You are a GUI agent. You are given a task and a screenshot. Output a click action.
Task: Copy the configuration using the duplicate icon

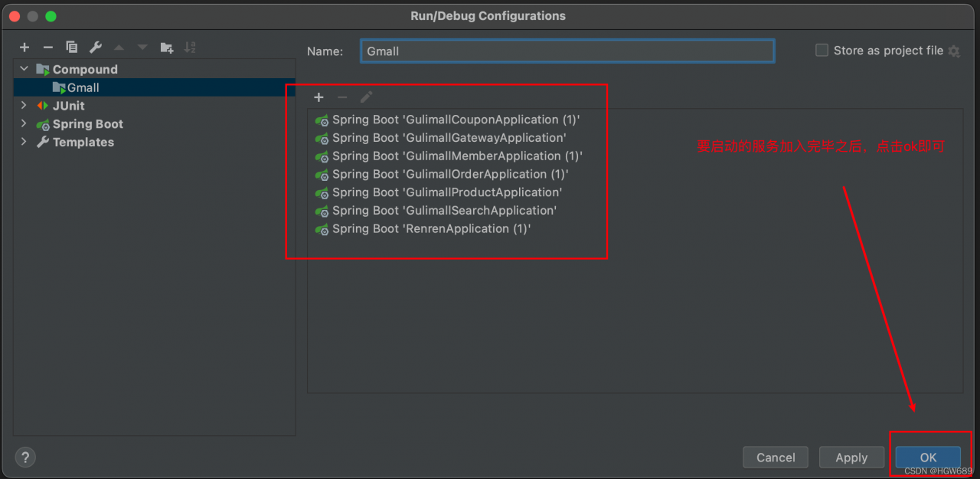pyautogui.click(x=71, y=48)
